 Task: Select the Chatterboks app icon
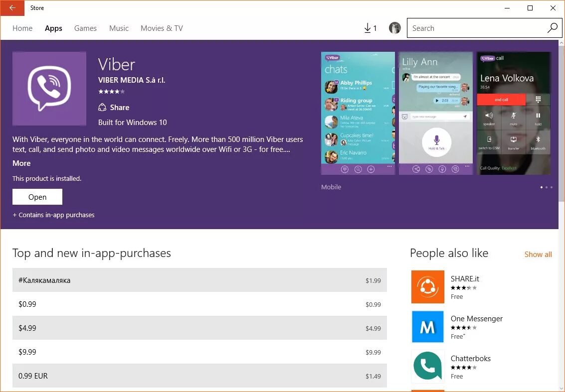[x=427, y=367]
